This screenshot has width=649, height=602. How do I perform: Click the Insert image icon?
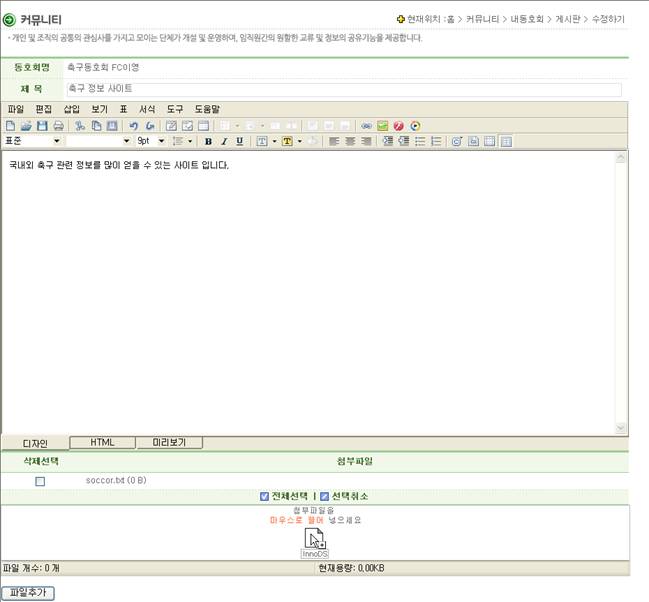382,126
